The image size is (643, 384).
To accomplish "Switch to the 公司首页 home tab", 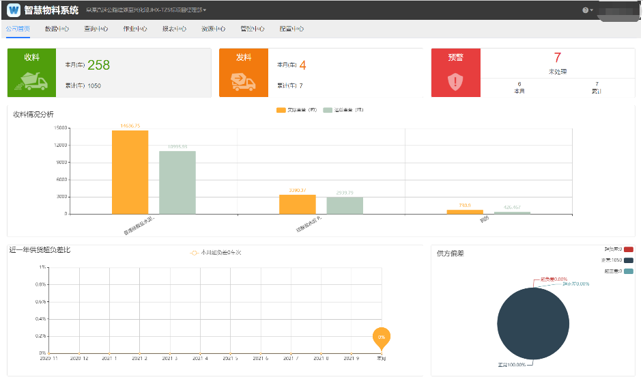I will point(18,29).
